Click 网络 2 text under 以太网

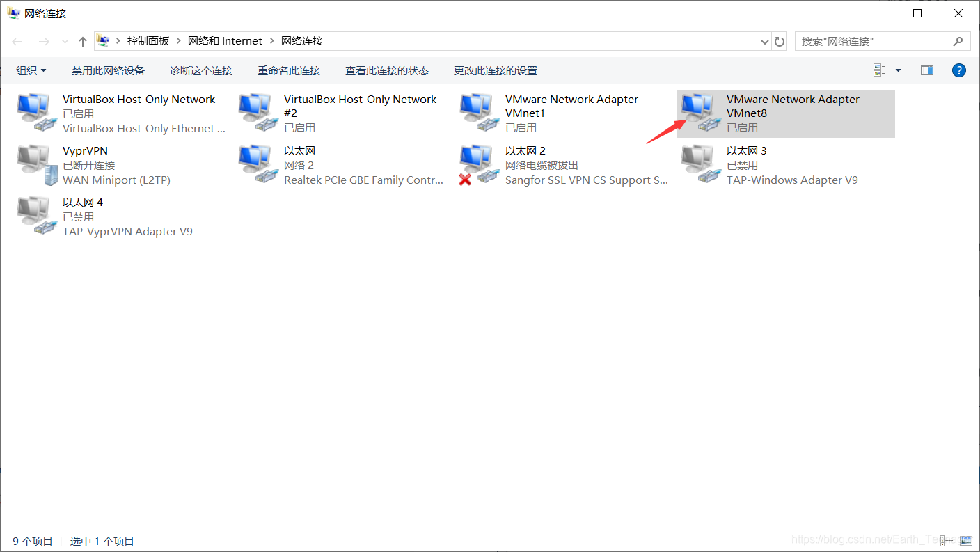299,166
